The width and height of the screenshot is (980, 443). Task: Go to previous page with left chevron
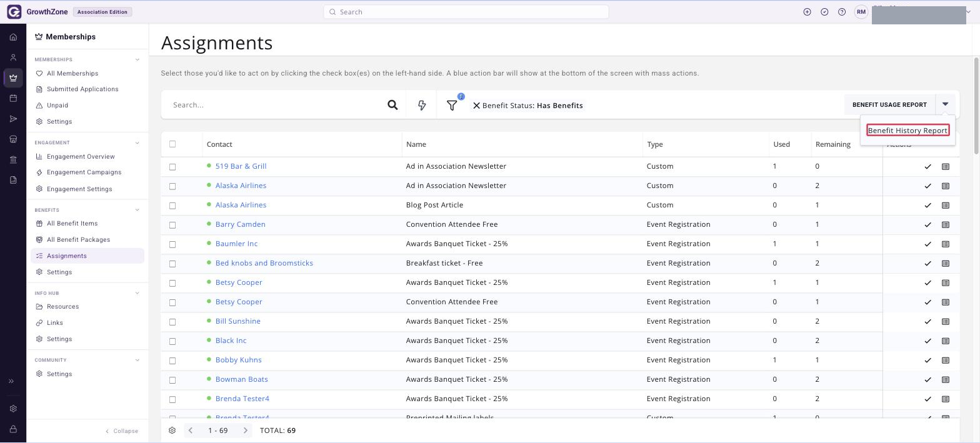point(191,431)
